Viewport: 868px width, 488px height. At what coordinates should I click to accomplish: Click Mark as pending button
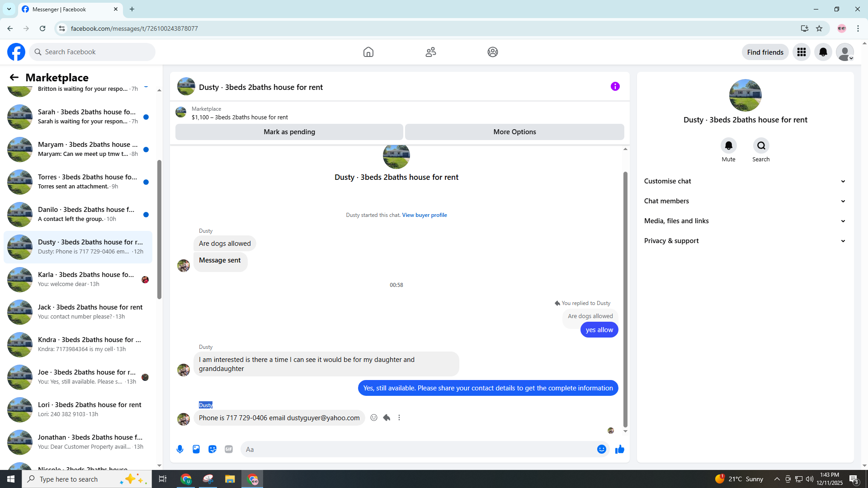pyautogui.click(x=289, y=132)
